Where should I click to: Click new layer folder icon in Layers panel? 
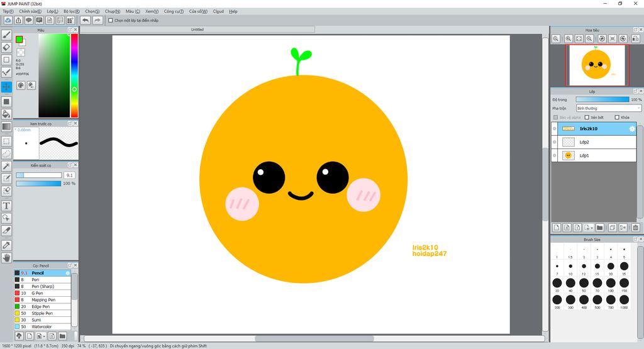coord(599,228)
